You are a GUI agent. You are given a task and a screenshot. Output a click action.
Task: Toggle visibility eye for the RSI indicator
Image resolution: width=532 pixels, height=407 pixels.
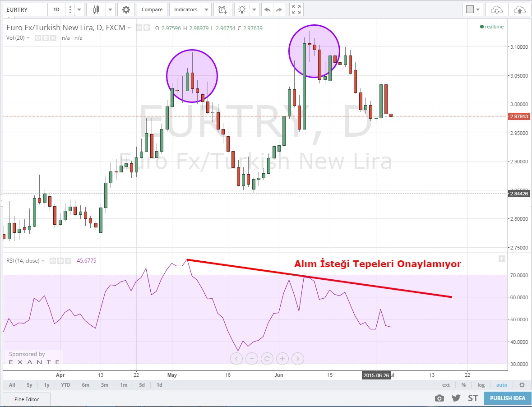pos(53,261)
